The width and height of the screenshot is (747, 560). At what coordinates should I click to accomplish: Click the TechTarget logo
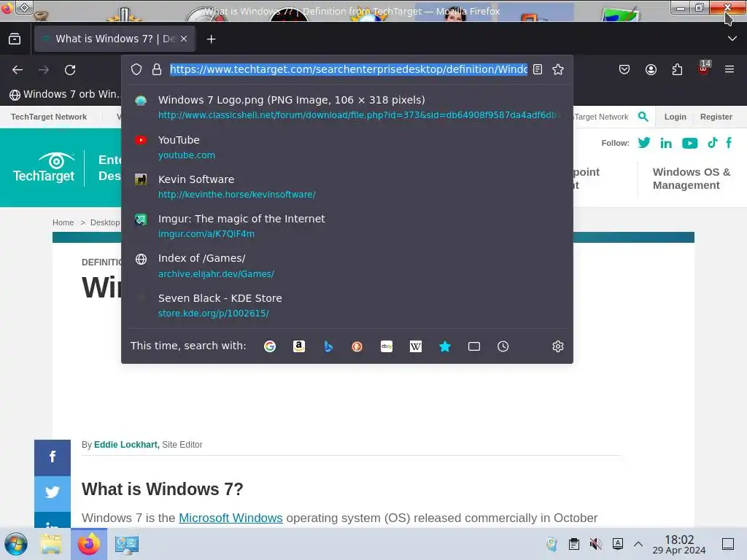point(44,168)
